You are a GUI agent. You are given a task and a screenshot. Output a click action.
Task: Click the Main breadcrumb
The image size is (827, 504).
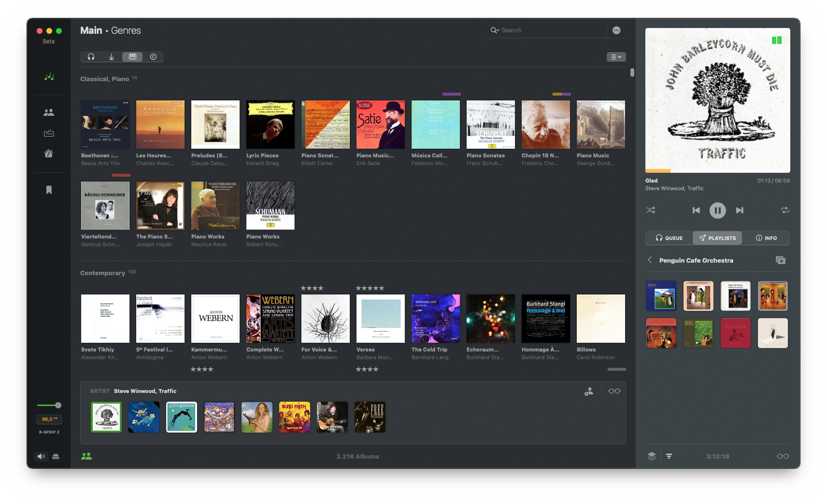pyautogui.click(x=91, y=30)
